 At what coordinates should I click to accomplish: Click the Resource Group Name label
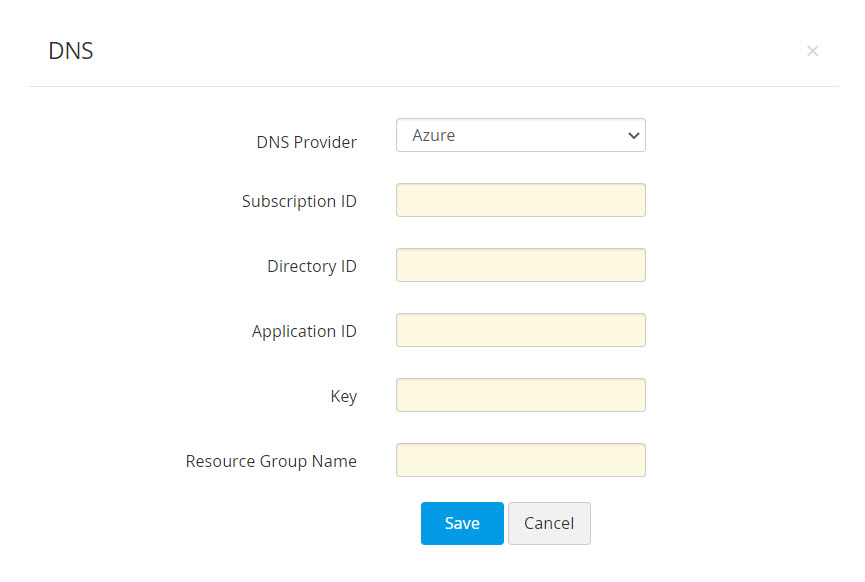(271, 461)
